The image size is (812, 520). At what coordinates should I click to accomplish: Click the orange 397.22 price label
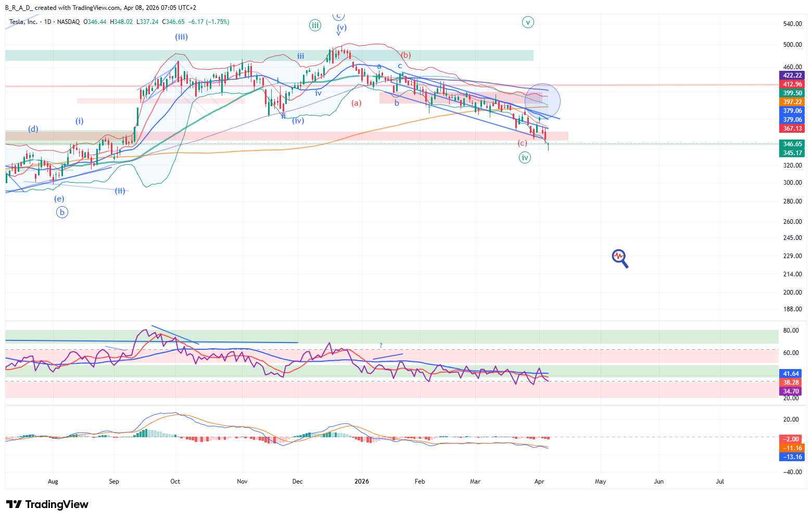[x=792, y=102]
